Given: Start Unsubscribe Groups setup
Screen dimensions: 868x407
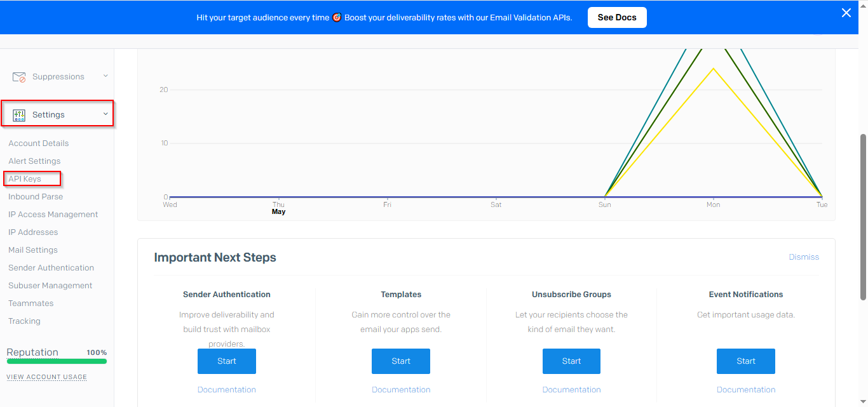Looking at the screenshot, I should [571, 361].
